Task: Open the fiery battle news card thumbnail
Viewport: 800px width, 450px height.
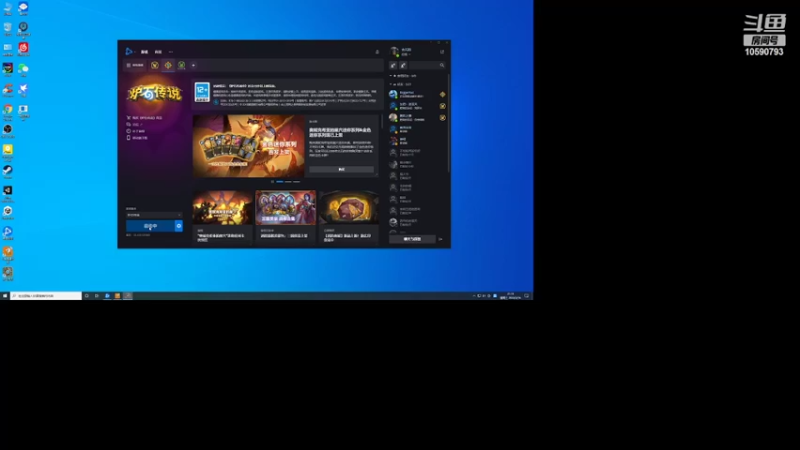Action: point(222,208)
